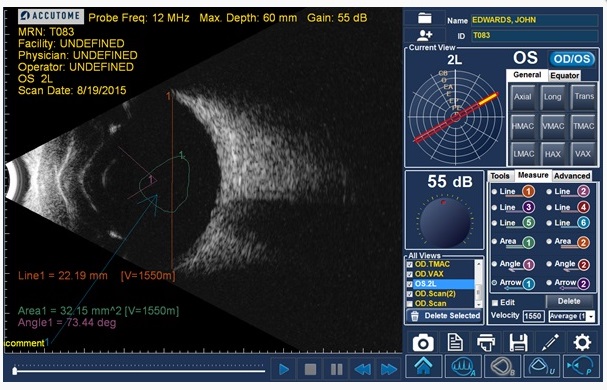Viewport: 607px width, 390px height.
Task: Choose the HMAC scan position
Action: tap(523, 126)
